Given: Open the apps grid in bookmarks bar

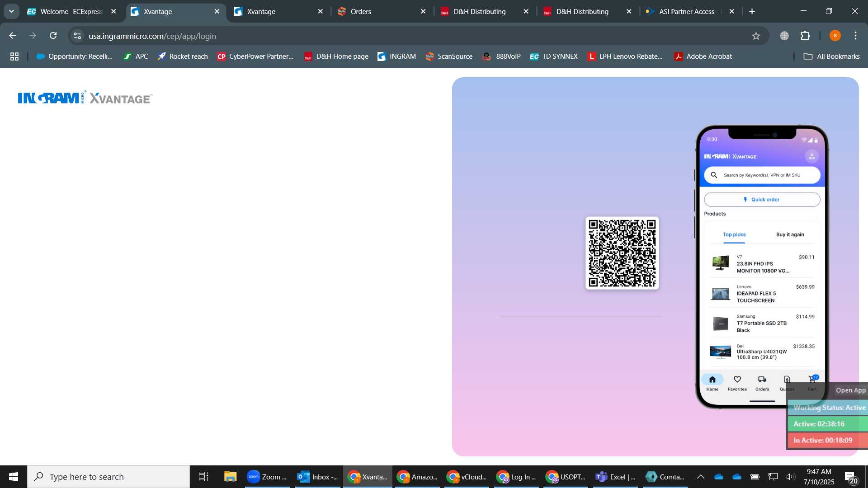Looking at the screenshot, I should coord(14,56).
